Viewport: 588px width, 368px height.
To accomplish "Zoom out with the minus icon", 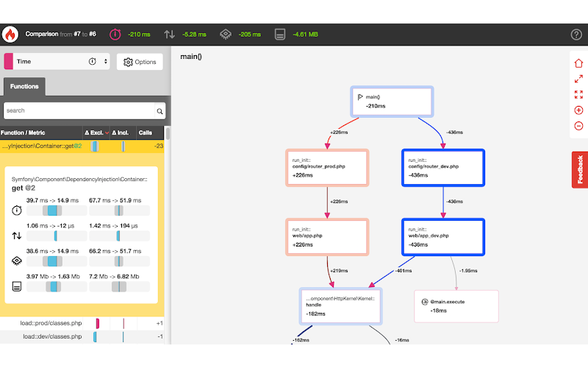I will tap(578, 126).
